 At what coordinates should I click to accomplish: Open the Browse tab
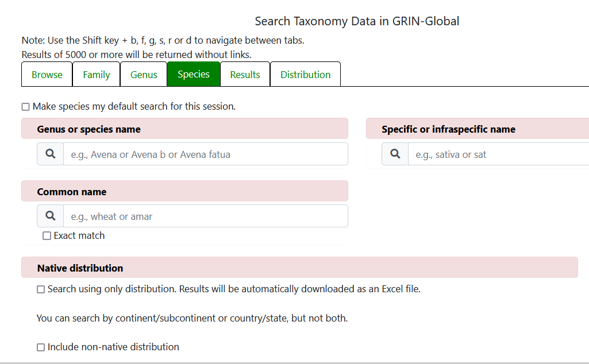click(x=47, y=74)
